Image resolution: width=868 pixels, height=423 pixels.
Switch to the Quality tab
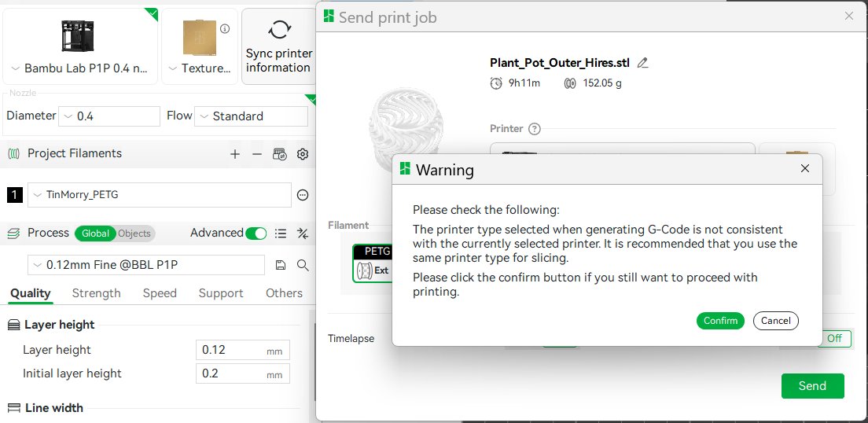pos(31,293)
